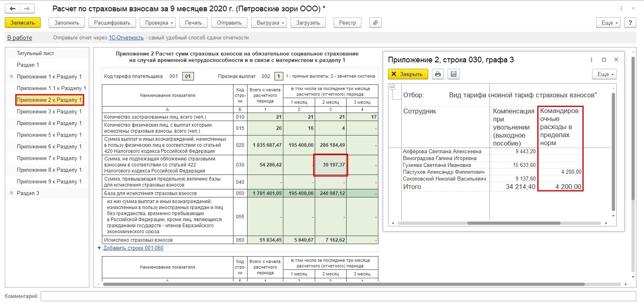This screenshot has height=306, width=644.
Task: Click the Отправить button
Action: (x=229, y=23)
